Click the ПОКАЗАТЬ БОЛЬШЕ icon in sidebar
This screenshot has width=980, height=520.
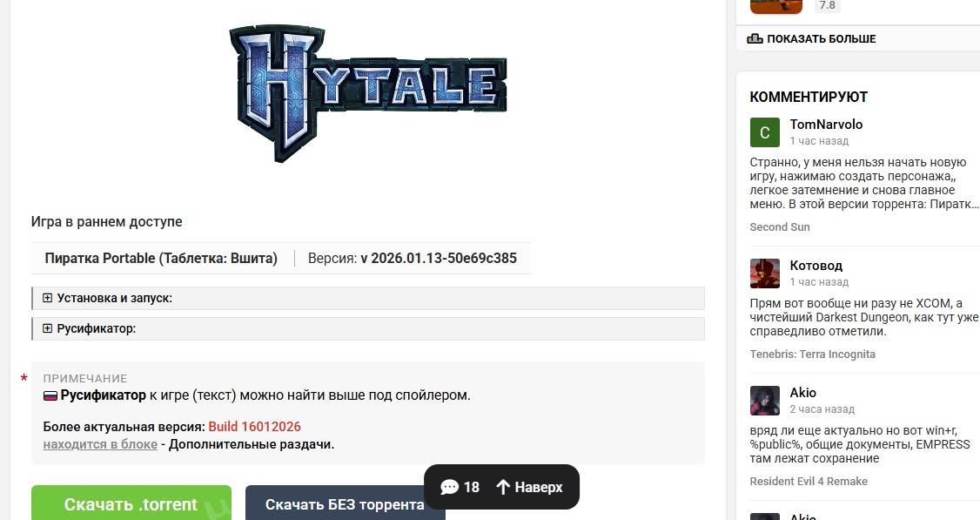[x=755, y=38]
